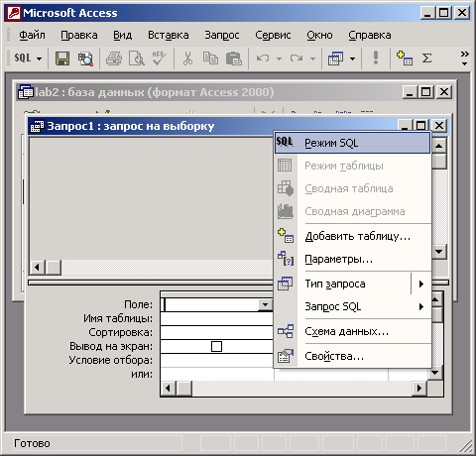Screen dimensions: 476x456
Task: Click the relationships icon in context menu
Action: click(286, 331)
